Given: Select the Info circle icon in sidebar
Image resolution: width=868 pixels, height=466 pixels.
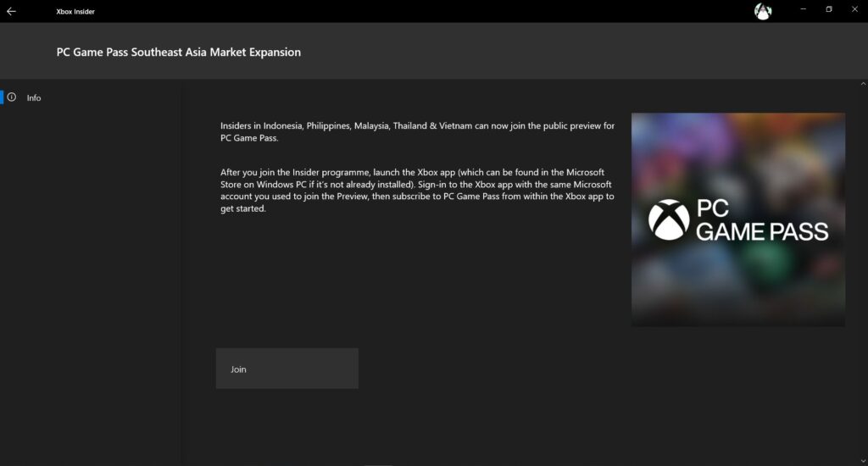Looking at the screenshot, I should [x=12, y=97].
